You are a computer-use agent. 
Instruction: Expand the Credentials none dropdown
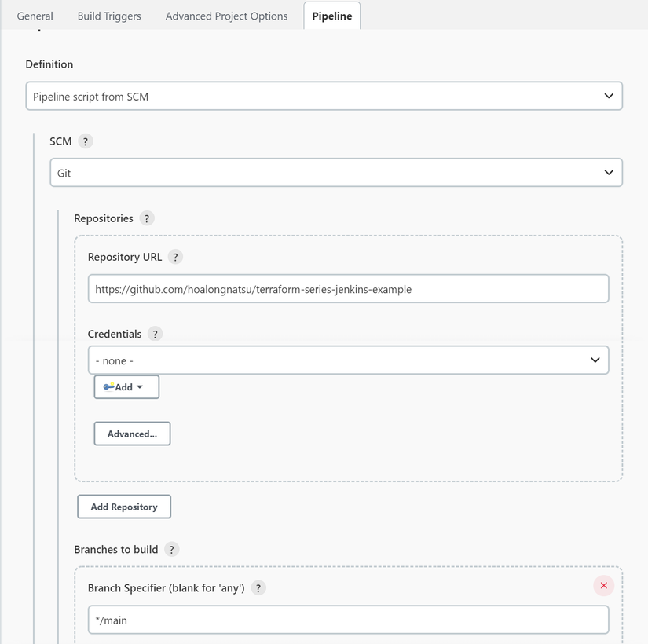tap(348, 360)
